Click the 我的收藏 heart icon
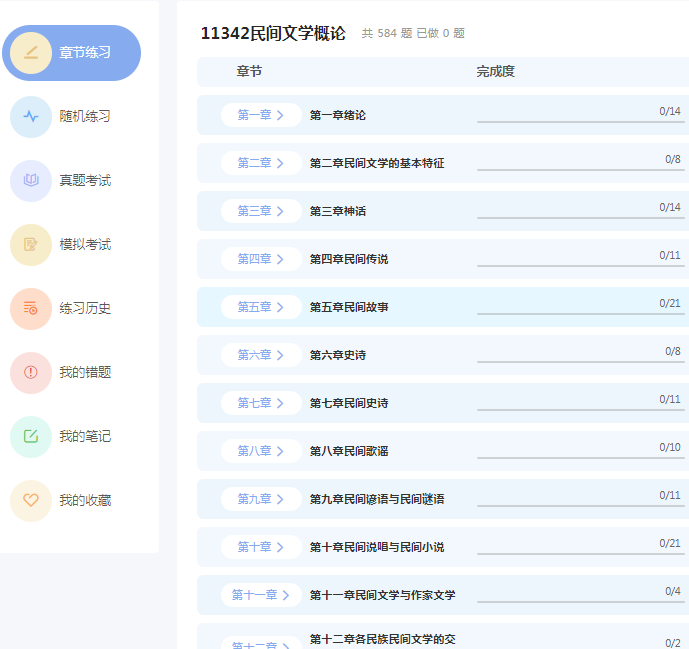This screenshot has width=689, height=649. coord(31,500)
